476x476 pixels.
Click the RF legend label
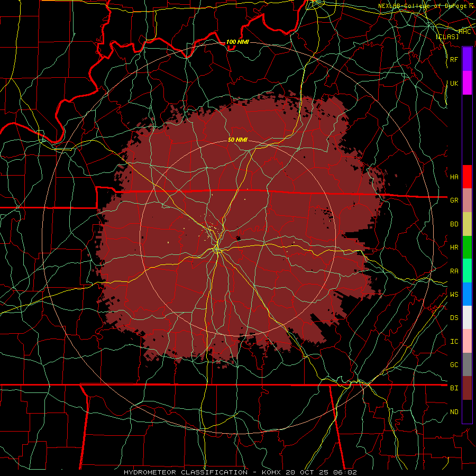coord(454,59)
